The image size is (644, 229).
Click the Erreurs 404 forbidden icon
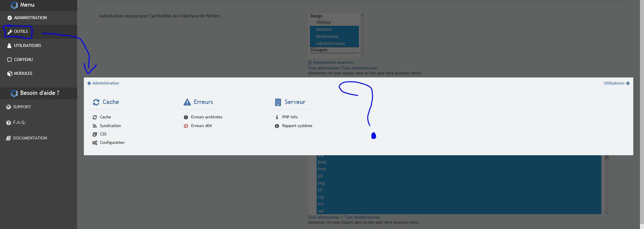[x=186, y=126]
